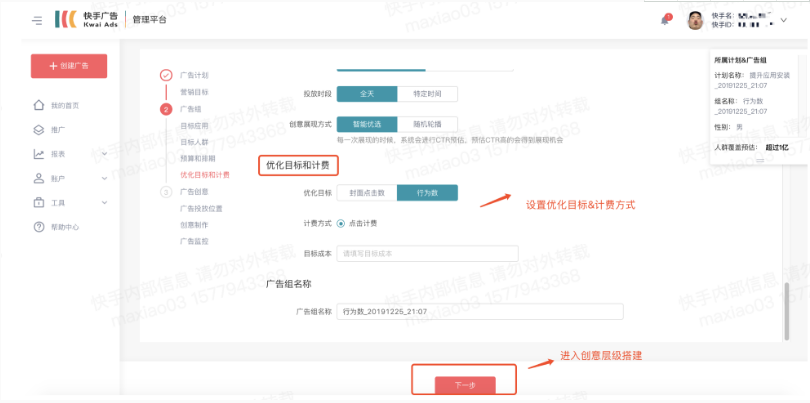Click the 广告组名称 input field

[x=480, y=312]
